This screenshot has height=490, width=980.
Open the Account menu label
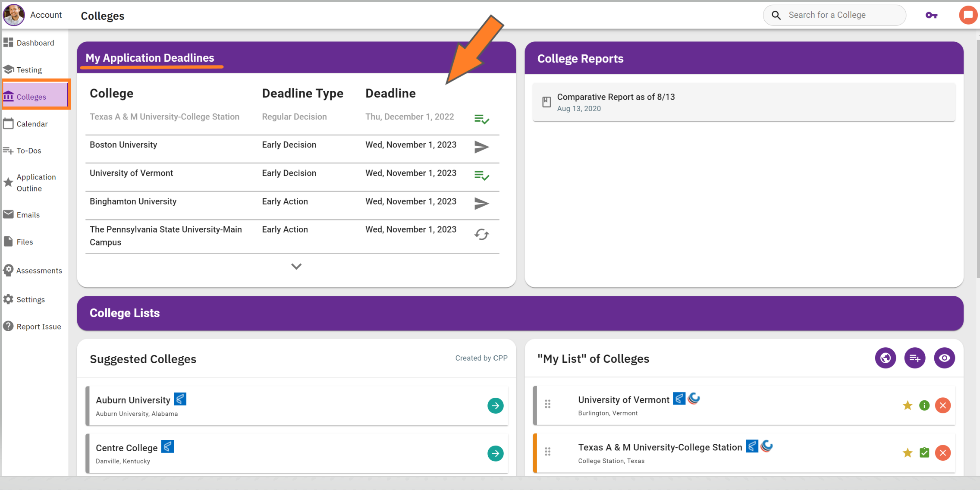pos(46,15)
